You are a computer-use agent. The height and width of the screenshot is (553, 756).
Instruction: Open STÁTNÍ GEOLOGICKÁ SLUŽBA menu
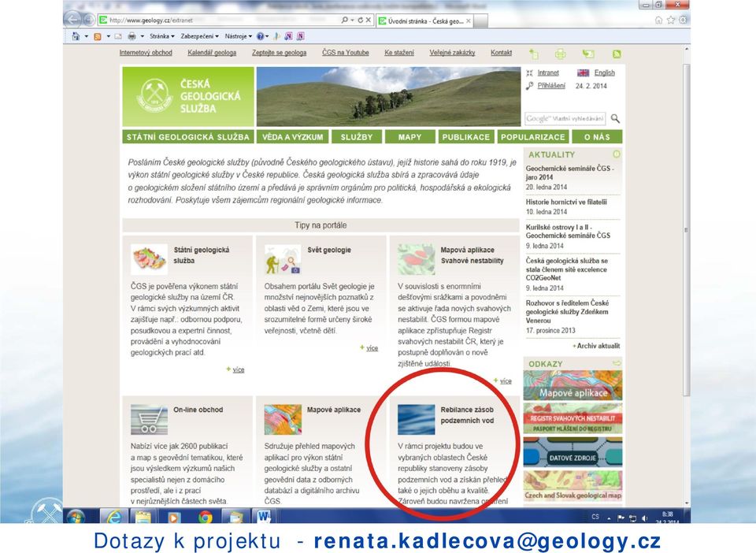pos(188,137)
